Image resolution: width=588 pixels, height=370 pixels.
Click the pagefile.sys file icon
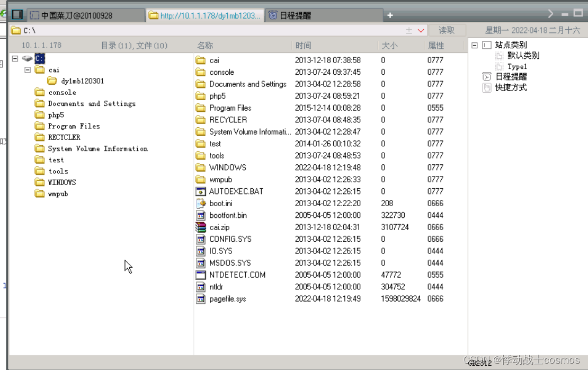[x=201, y=299]
